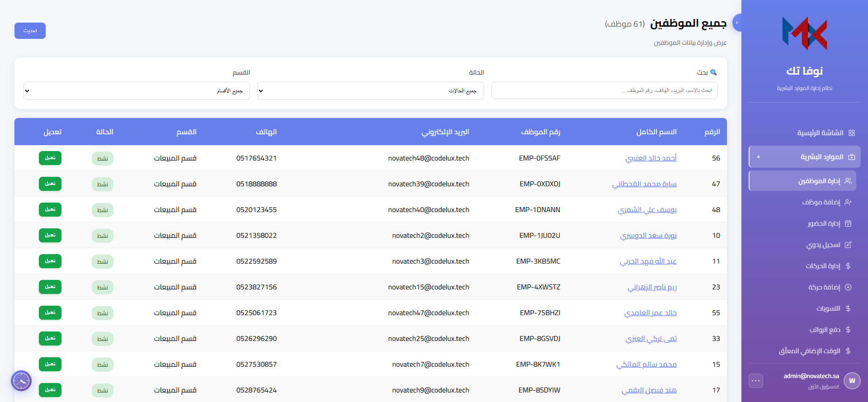The height and width of the screenshot is (402, 868).
Task: Click تعديل for employee EMP-1JU02U
Action: (50, 235)
